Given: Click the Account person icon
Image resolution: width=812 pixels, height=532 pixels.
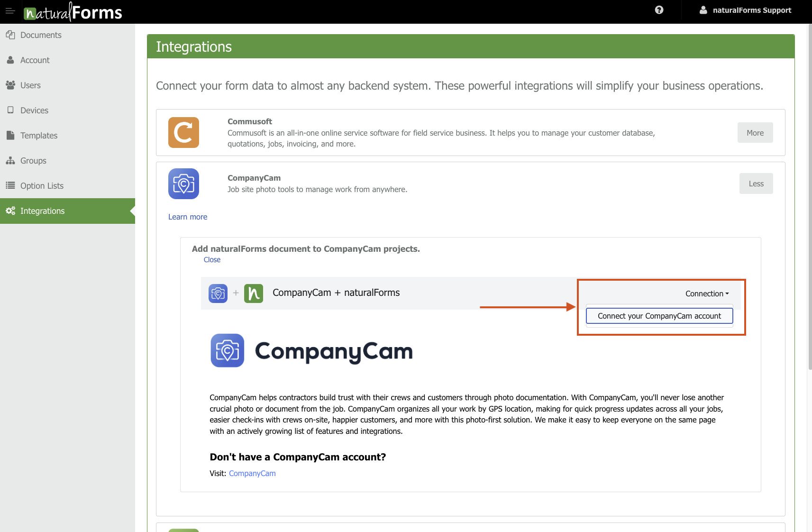Looking at the screenshot, I should (x=10, y=60).
